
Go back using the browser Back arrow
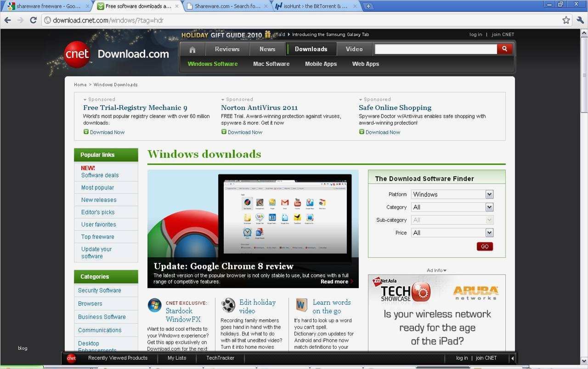(7, 20)
